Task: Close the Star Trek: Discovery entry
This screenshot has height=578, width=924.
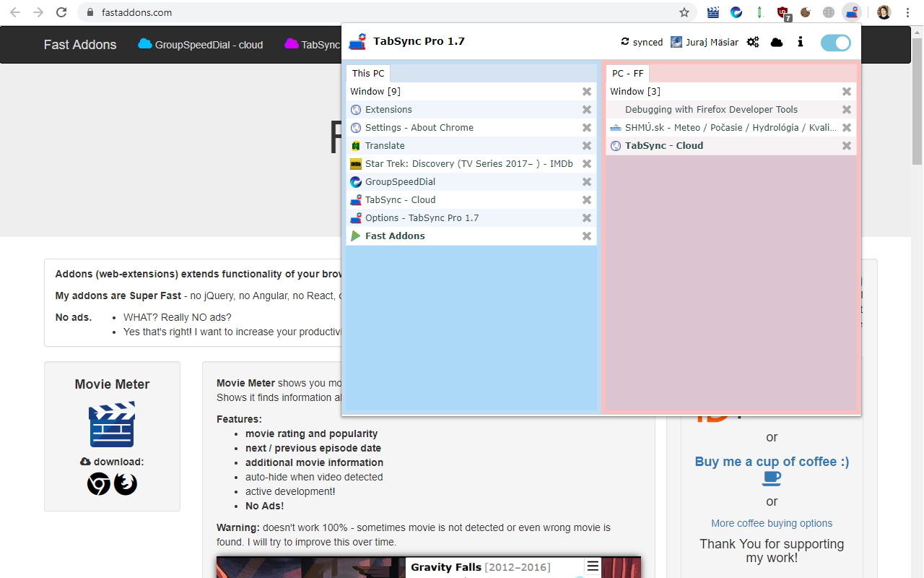Action: click(587, 164)
